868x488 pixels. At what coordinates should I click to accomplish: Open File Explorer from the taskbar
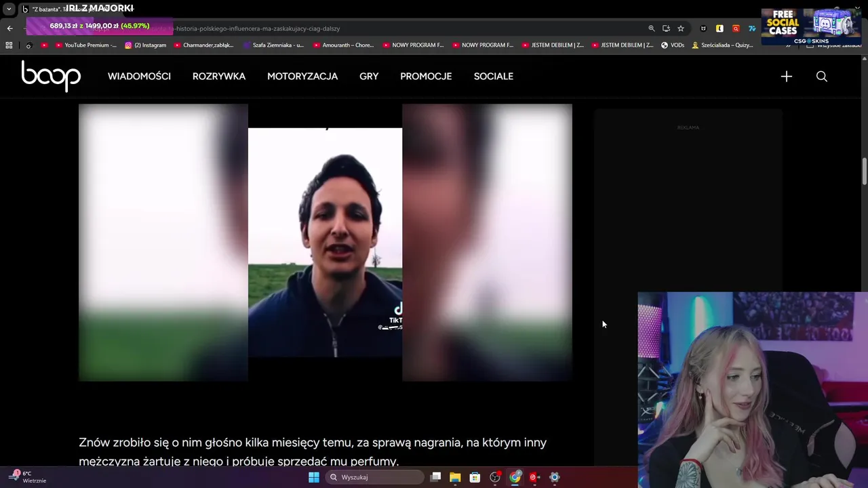[x=455, y=477]
